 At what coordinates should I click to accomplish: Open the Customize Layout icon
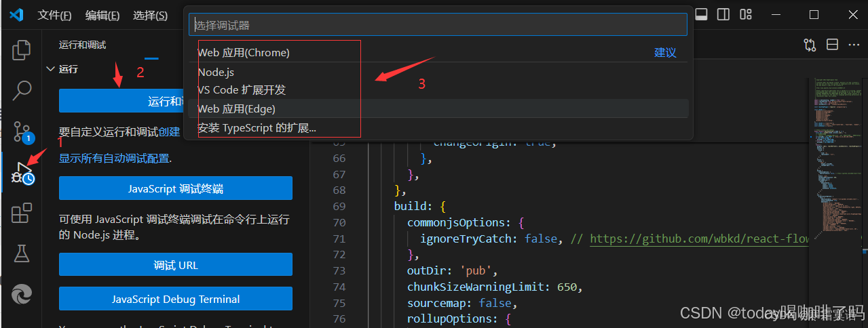click(x=746, y=14)
